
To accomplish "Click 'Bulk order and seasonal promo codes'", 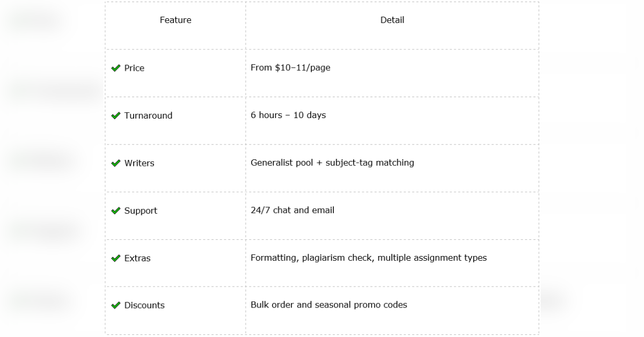I will click(x=329, y=305).
